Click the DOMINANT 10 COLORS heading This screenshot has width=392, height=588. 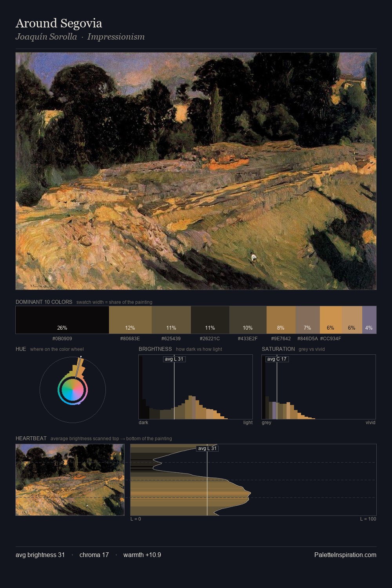[44, 302]
